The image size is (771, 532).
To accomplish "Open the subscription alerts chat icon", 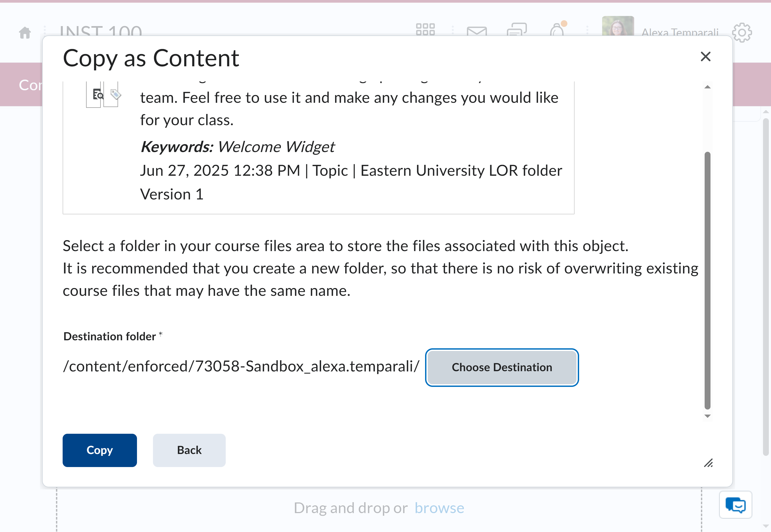I will click(x=517, y=29).
